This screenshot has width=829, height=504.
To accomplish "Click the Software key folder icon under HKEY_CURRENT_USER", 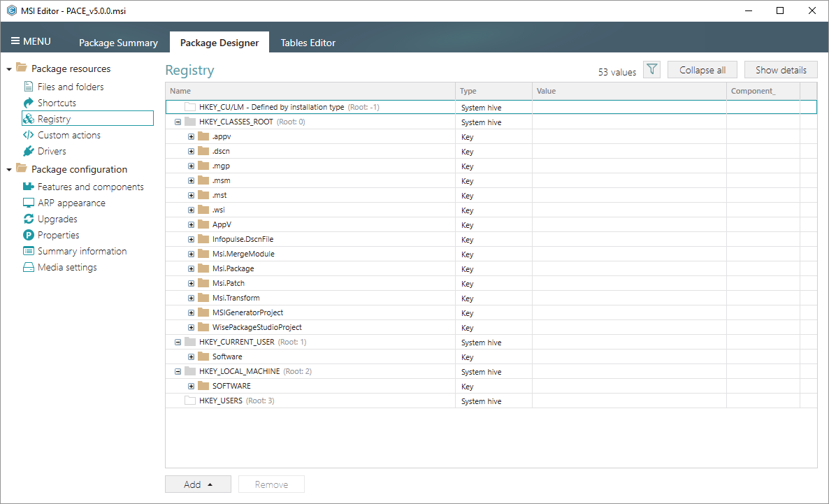I will coord(203,357).
